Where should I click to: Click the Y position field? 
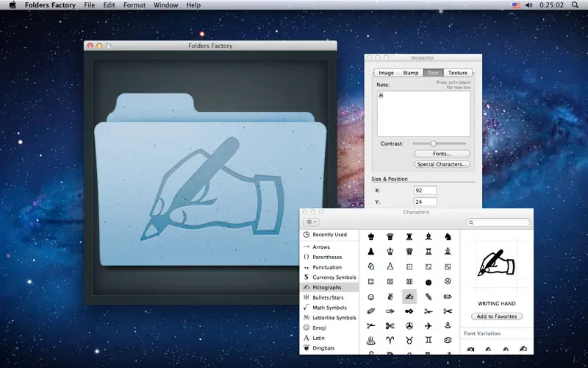pos(425,202)
